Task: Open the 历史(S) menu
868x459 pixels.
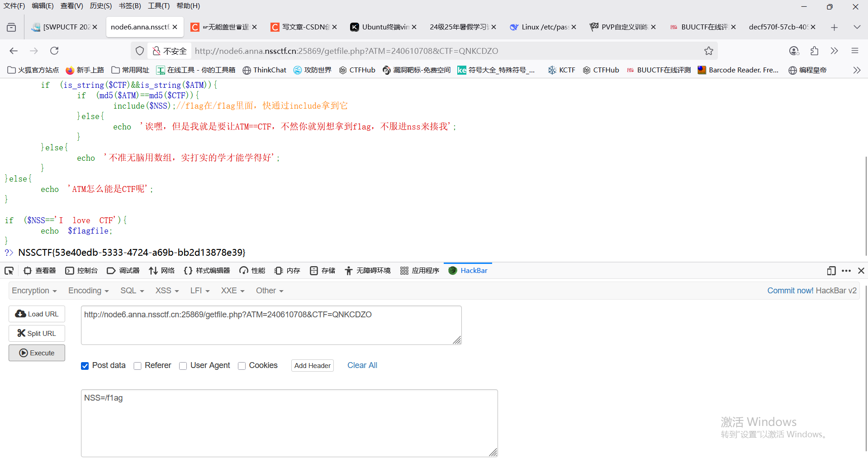Action: click(101, 6)
